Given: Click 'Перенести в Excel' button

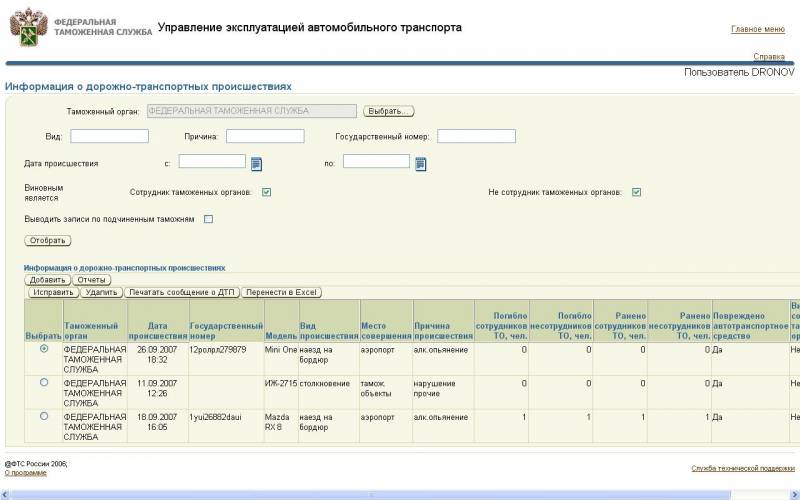Looking at the screenshot, I should pos(281,292).
